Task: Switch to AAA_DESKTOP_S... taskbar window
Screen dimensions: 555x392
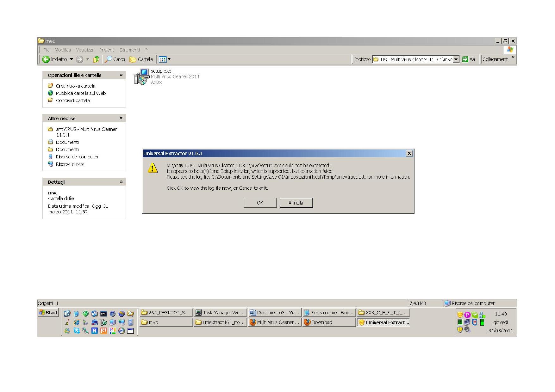Action: [166, 313]
